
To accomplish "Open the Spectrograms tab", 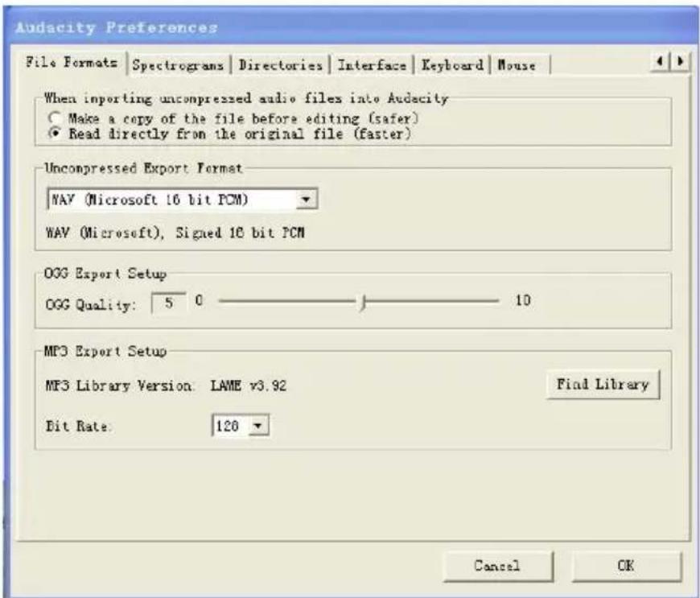I will click(x=178, y=65).
